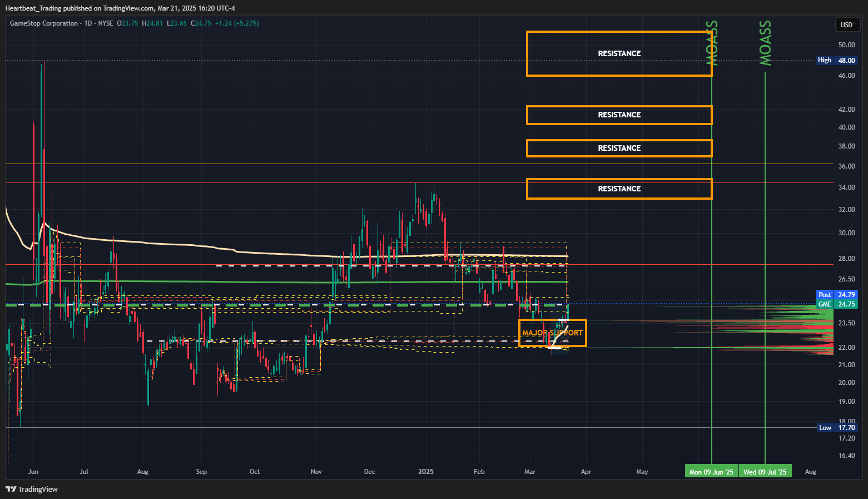Click the 32.00 price axis label
Screen dimensions: 868x499
[846, 210]
